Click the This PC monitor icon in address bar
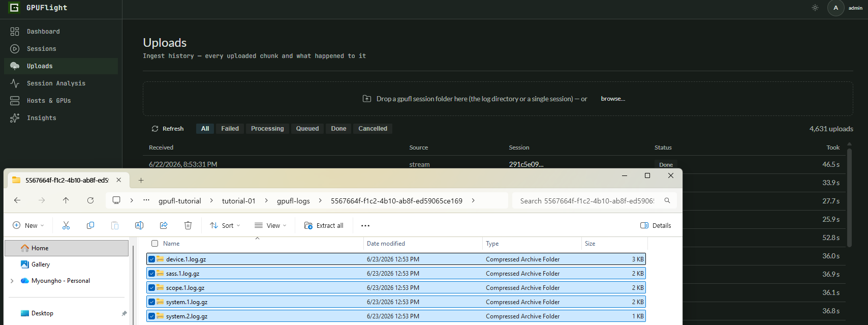 click(116, 200)
